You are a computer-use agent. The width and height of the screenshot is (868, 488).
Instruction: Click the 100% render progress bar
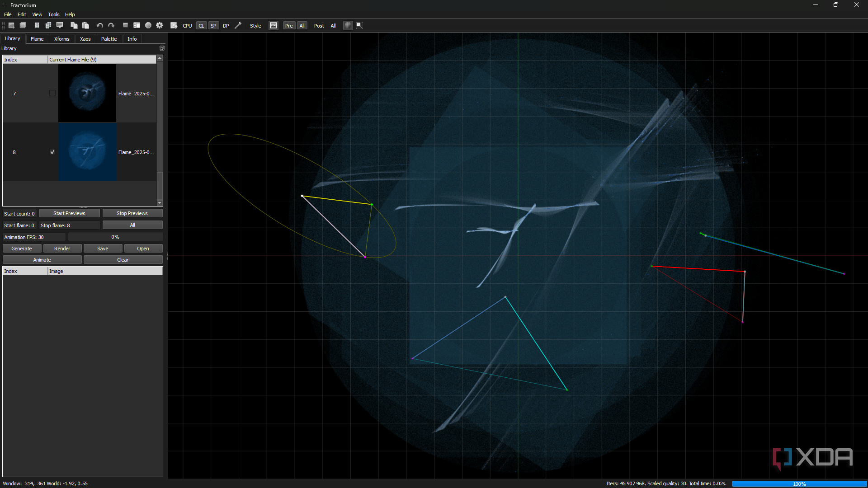pos(799,483)
